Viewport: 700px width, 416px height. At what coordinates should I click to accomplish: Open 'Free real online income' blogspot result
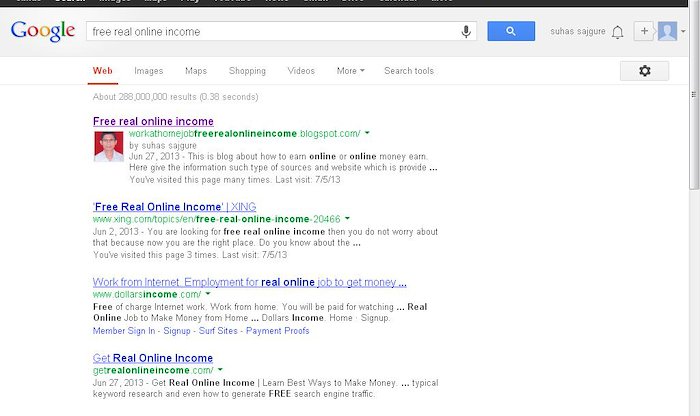tap(153, 121)
